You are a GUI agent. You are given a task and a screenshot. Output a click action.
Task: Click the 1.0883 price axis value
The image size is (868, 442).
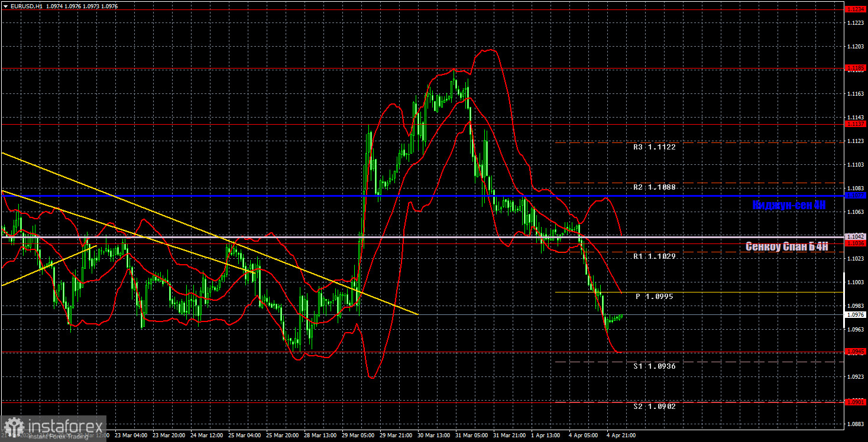pos(856,424)
